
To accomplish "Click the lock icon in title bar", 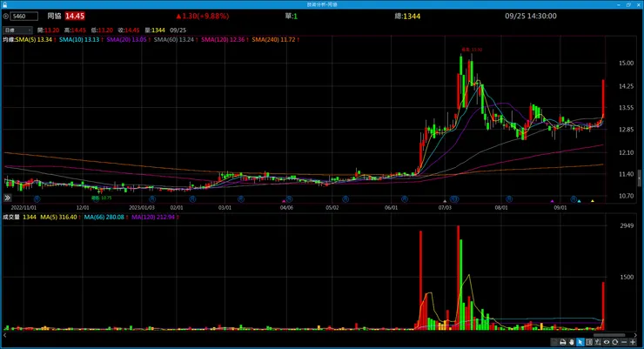I will pos(4,4).
